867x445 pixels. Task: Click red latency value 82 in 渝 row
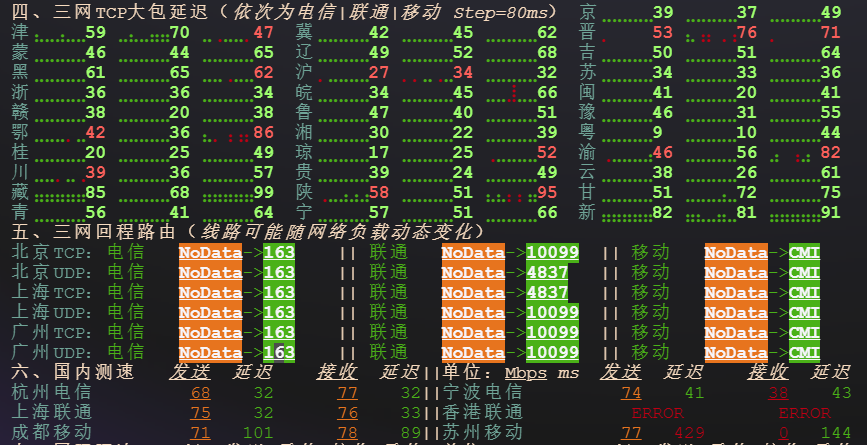tap(830, 152)
